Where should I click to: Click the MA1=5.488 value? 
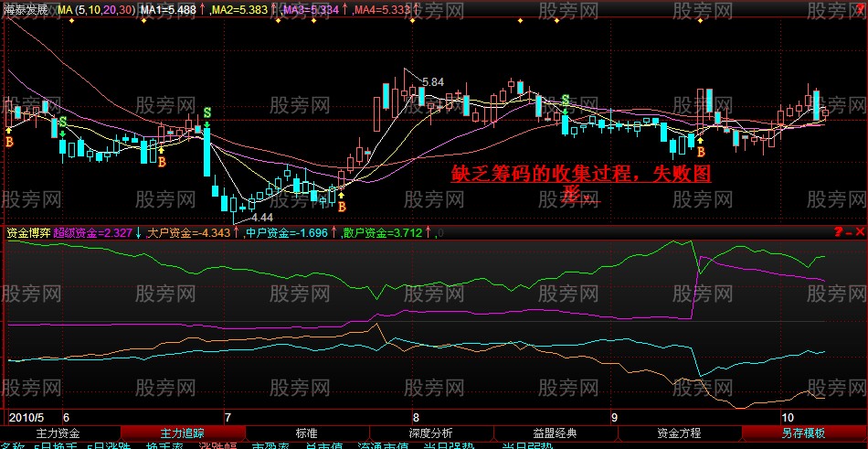168,9
